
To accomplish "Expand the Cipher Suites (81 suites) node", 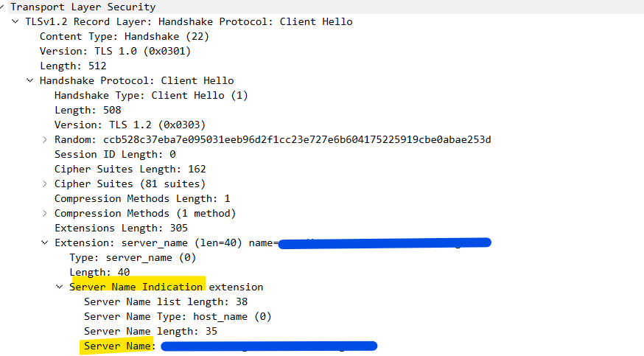I will 45,184.
